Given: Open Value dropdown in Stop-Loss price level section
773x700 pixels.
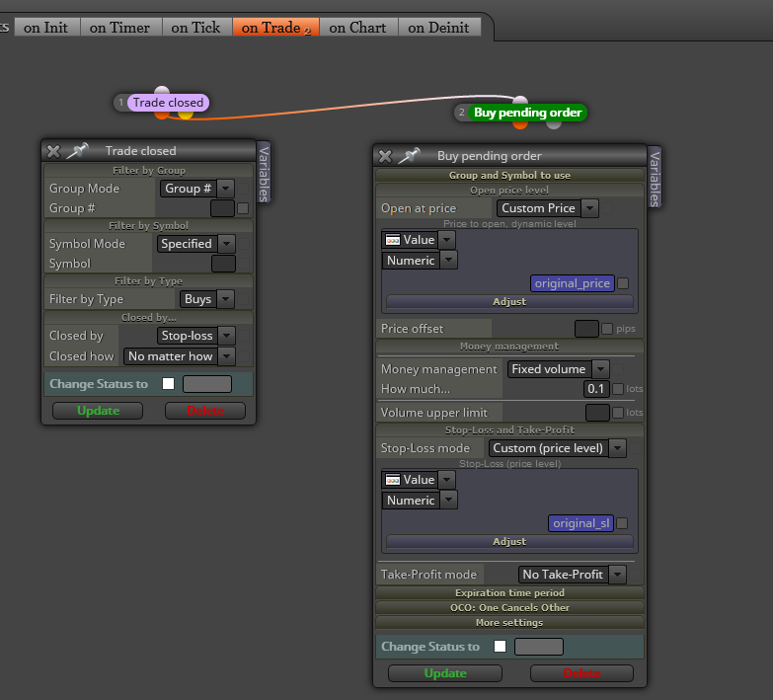Looking at the screenshot, I should 418,480.
